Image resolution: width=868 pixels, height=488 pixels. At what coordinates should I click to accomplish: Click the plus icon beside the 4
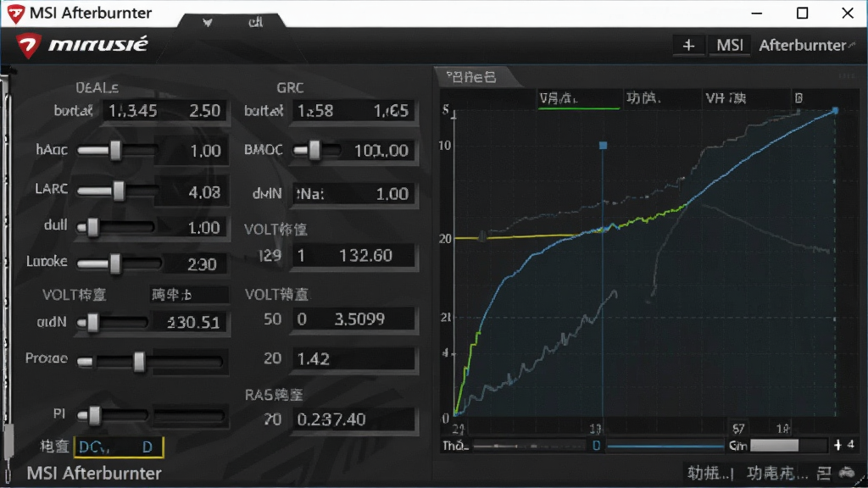(x=837, y=445)
